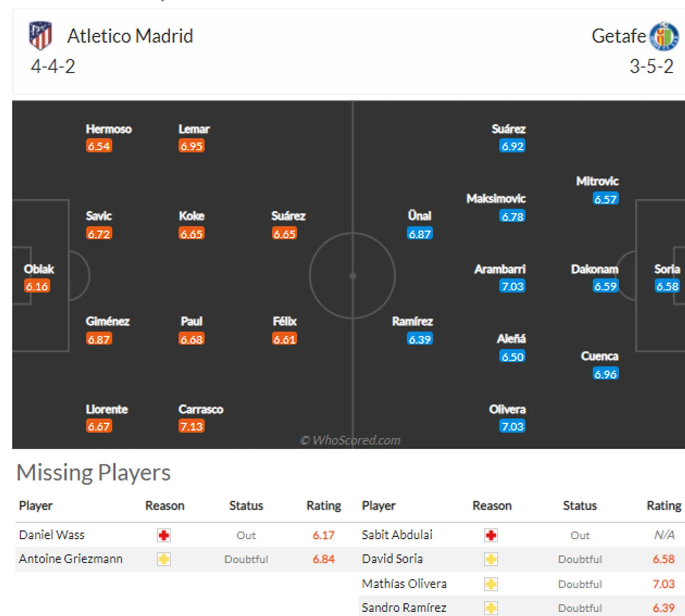Select Carrasco's 7.13 rating badge
The width and height of the screenshot is (685, 616).
(191, 427)
